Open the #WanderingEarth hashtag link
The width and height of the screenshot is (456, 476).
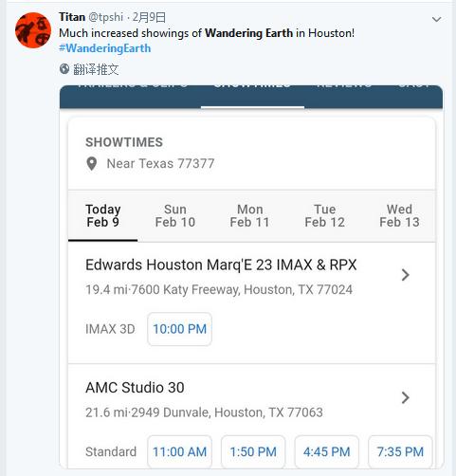coord(105,48)
